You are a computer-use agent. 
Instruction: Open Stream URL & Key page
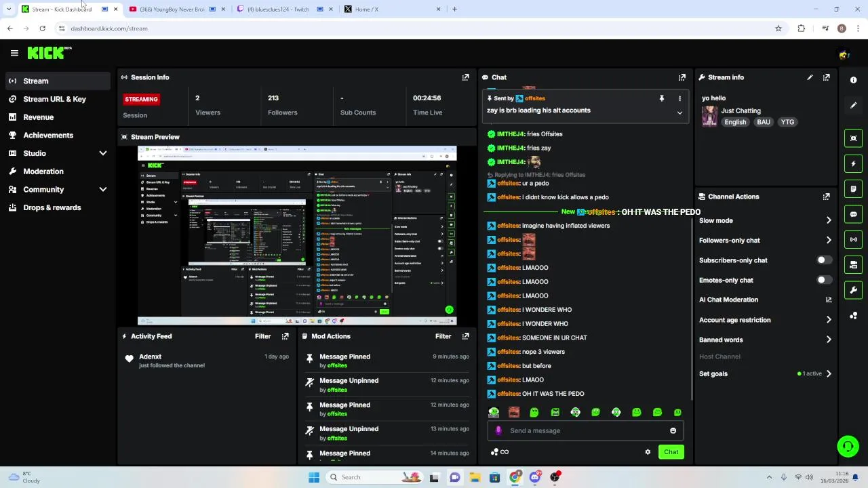pos(58,99)
